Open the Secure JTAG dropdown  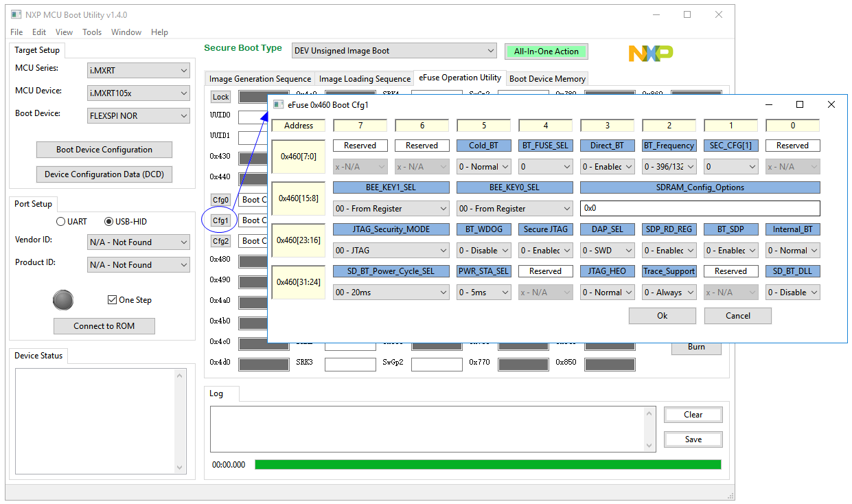(546, 251)
